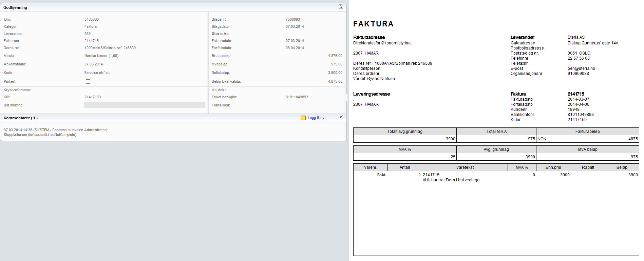Click the FAKTURA heading on invoice
644x261 pixels.
coord(373,24)
